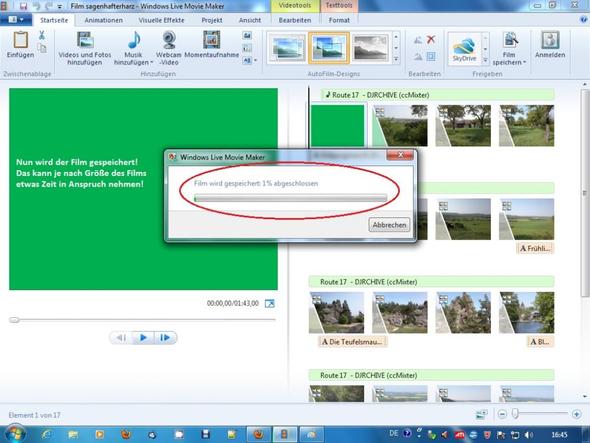
Task: Switch to the Visuelle Effekte tab
Action: [x=161, y=20]
